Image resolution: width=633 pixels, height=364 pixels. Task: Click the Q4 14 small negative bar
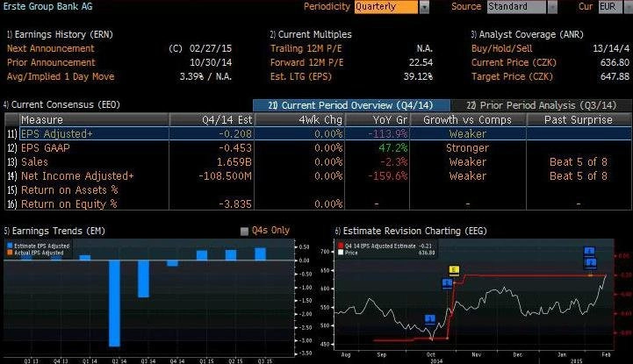[x=172, y=263]
